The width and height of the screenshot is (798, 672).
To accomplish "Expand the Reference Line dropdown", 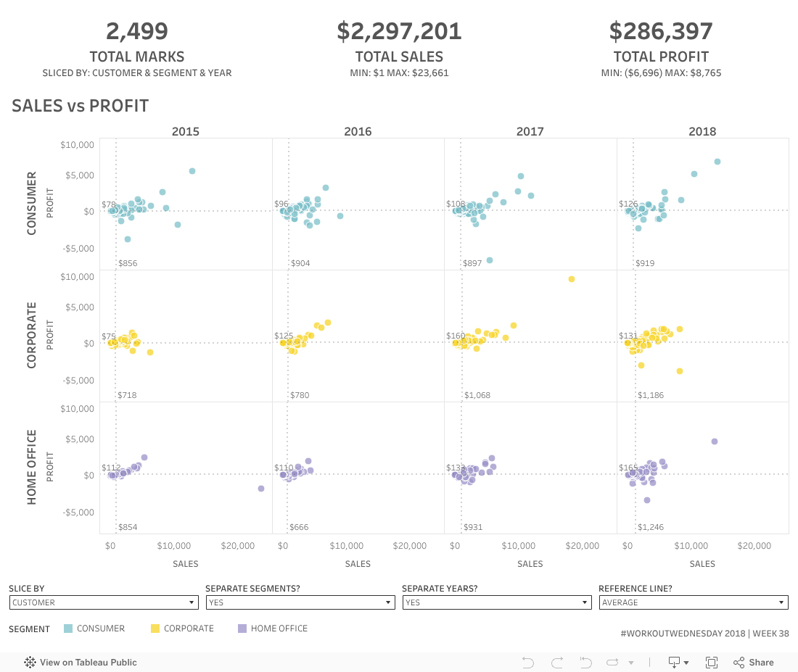I will (694, 602).
